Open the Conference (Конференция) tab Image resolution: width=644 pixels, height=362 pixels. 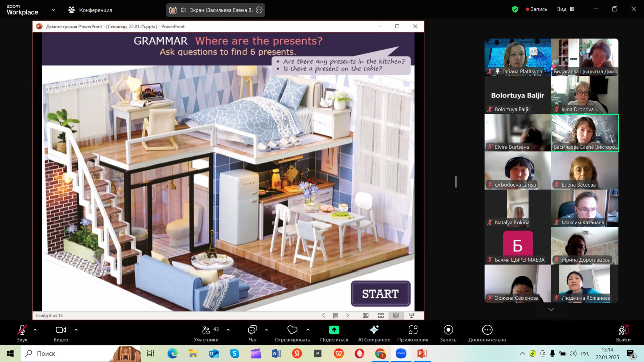point(90,10)
